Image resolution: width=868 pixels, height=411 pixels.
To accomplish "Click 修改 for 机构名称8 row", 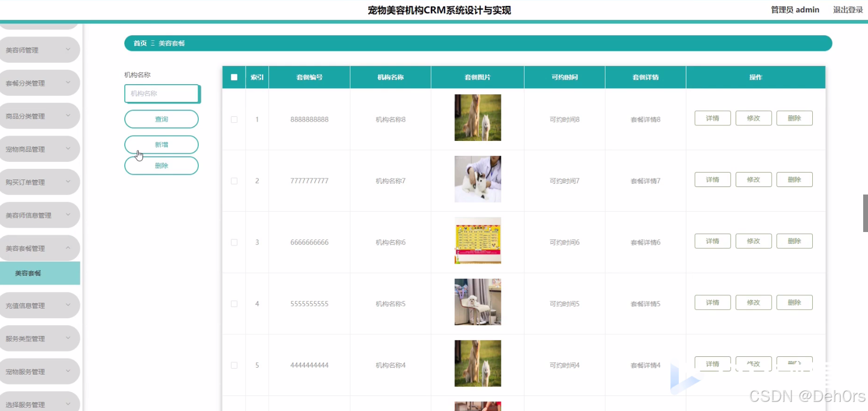I will pos(753,118).
